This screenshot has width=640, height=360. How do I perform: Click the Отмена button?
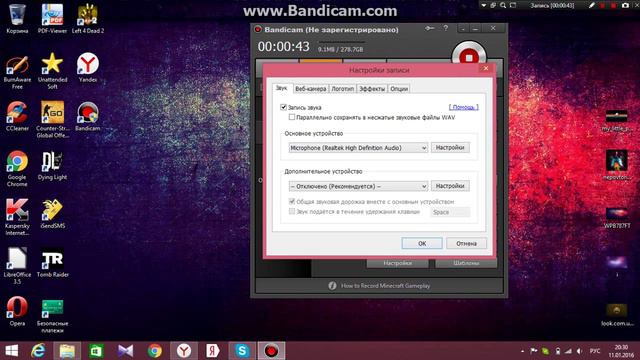tap(466, 243)
